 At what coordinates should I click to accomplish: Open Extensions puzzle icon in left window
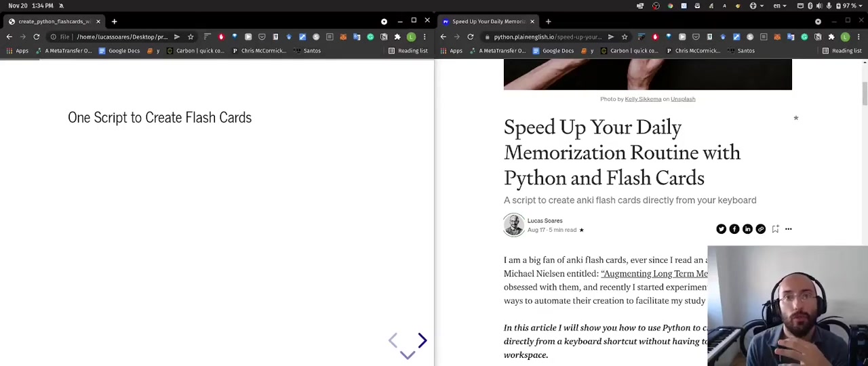pyautogui.click(x=397, y=37)
